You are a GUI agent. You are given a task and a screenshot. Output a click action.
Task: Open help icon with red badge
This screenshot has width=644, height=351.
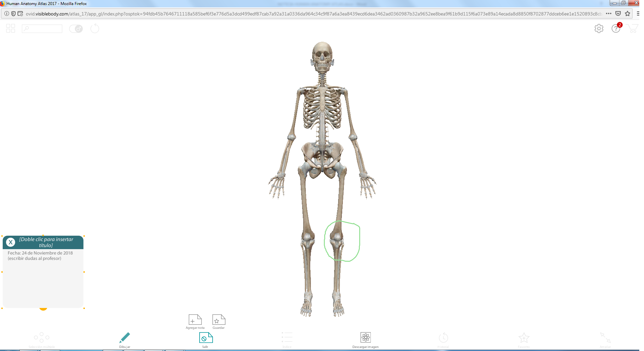pos(616,29)
